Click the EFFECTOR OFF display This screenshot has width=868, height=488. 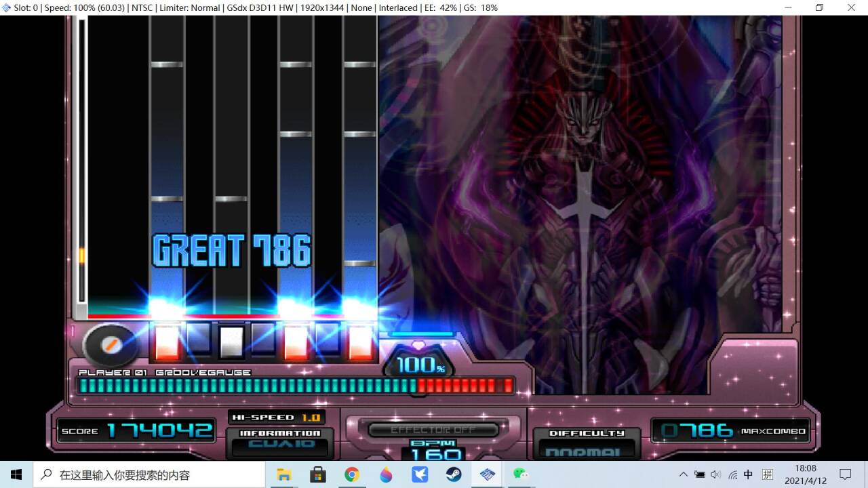[433, 430]
